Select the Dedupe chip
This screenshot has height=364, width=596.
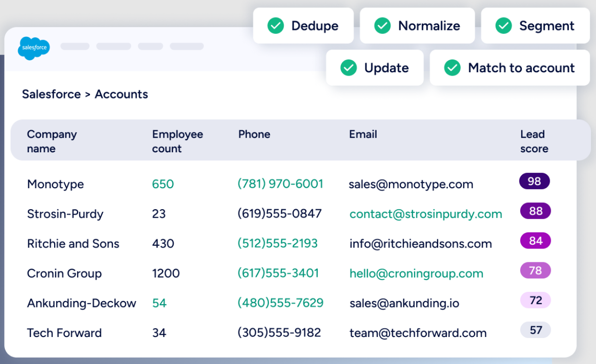(x=303, y=26)
